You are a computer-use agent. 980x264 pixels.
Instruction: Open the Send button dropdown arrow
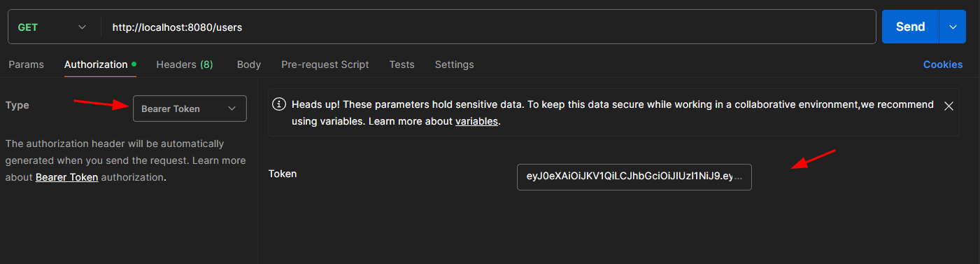[x=953, y=27]
